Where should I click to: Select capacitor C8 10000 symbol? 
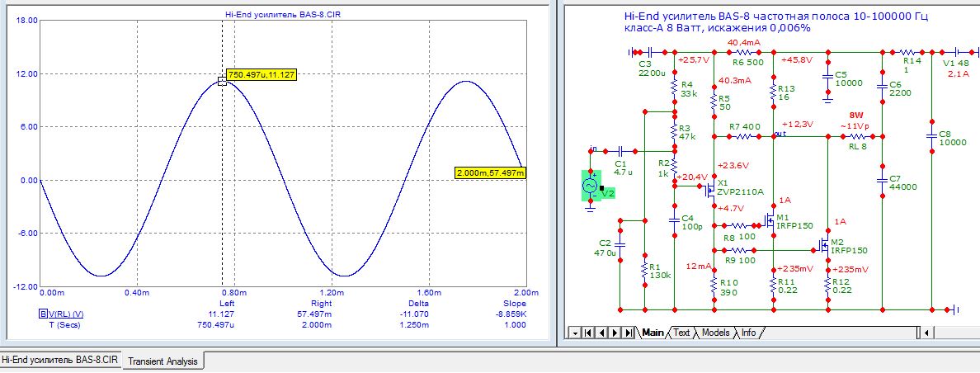[931, 137]
